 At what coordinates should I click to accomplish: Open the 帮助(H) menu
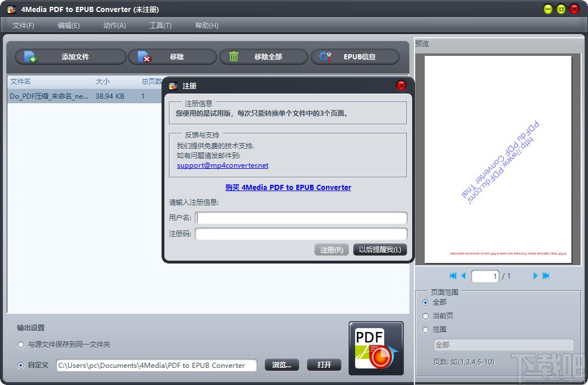coord(207,26)
